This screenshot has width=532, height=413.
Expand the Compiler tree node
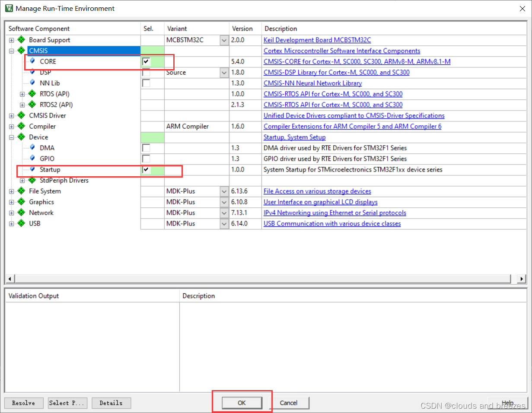[x=12, y=127]
